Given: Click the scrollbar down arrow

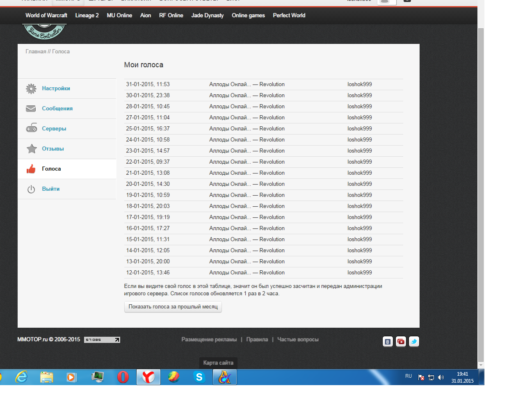Looking at the screenshot, I should [x=481, y=365].
